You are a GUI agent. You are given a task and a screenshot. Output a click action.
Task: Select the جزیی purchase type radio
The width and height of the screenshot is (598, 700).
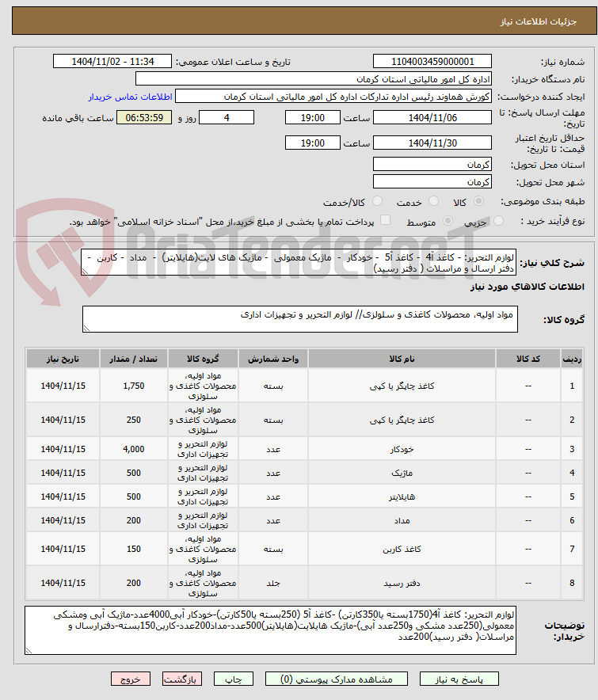click(x=498, y=221)
